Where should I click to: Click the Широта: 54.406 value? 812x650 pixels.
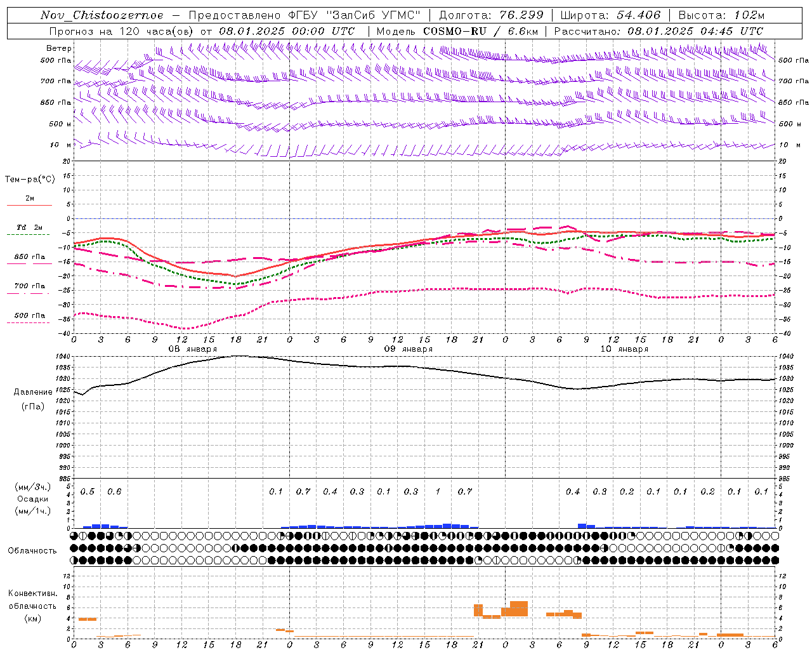click(610, 15)
